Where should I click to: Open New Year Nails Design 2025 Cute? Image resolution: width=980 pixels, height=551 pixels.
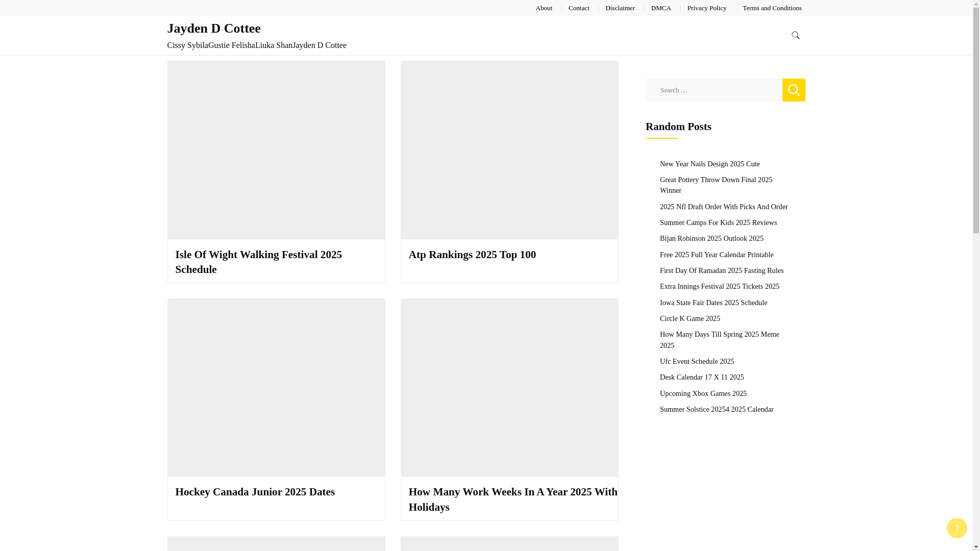point(709,164)
